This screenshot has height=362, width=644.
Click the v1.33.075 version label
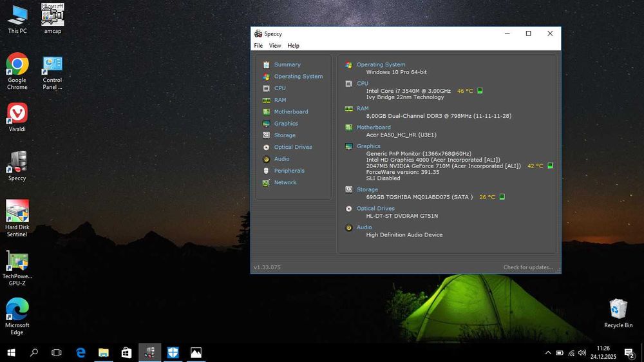pyautogui.click(x=267, y=267)
